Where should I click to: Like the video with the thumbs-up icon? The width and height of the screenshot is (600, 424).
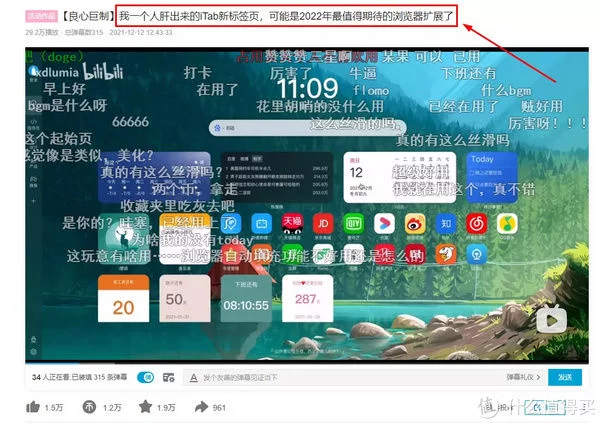coord(33,407)
